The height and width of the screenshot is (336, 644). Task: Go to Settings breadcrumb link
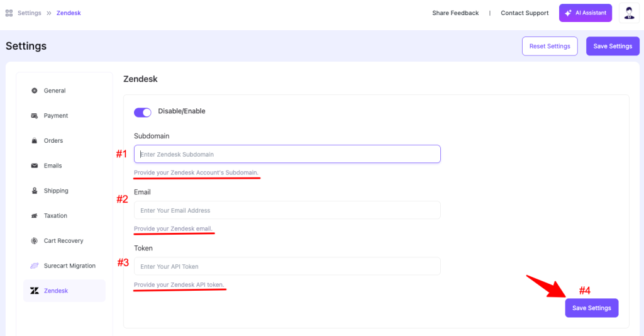click(x=30, y=13)
